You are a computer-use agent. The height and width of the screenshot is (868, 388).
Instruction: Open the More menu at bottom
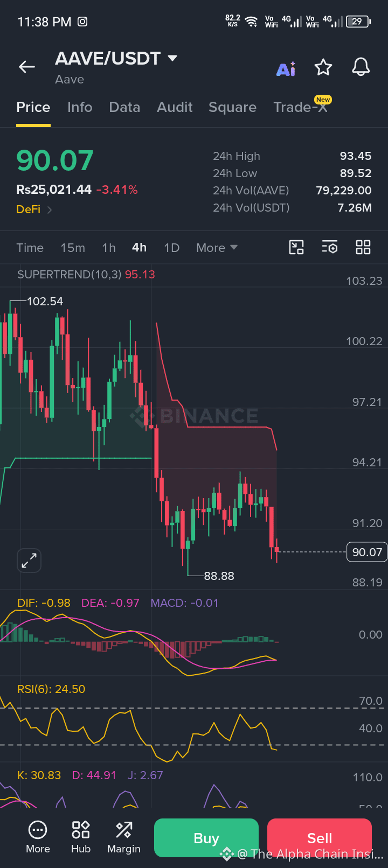(x=38, y=837)
